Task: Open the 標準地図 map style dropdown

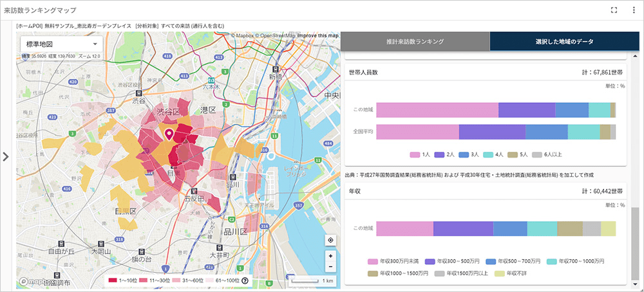Action: coord(62,44)
